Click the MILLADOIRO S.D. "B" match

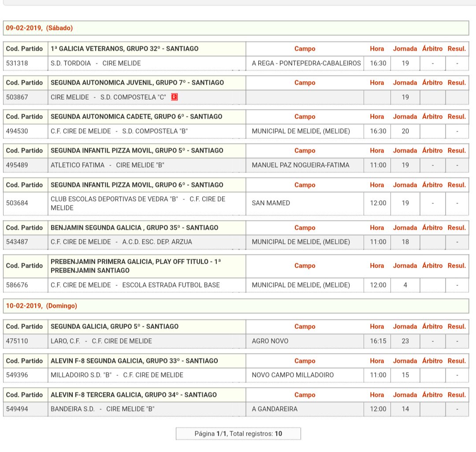point(117,375)
